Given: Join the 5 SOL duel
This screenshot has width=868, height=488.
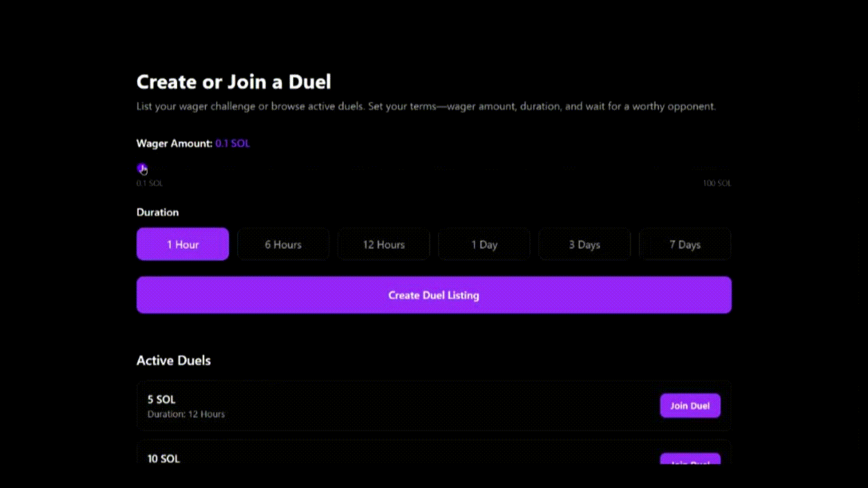Looking at the screenshot, I should pyautogui.click(x=690, y=405).
